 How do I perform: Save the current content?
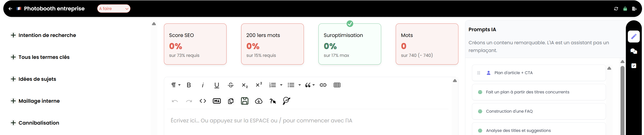pyautogui.click(x=244, y=101)
